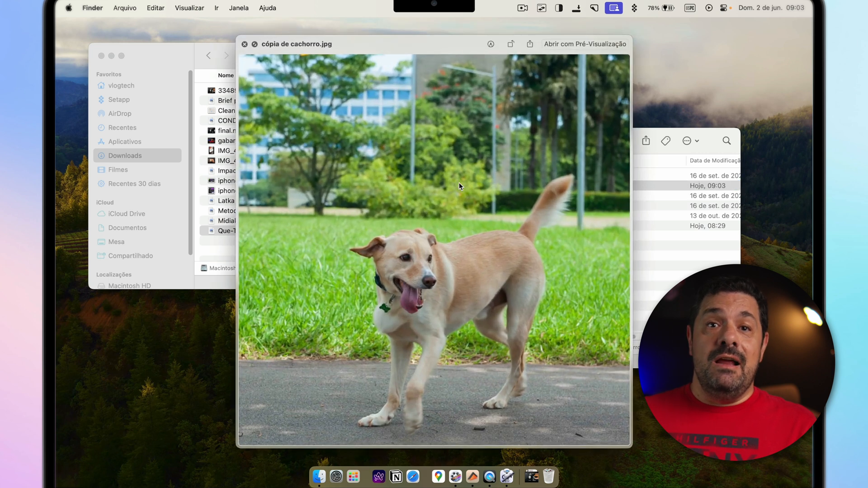Open Google Maps from the Dock

pyautogui.click(x=438, y=476)
